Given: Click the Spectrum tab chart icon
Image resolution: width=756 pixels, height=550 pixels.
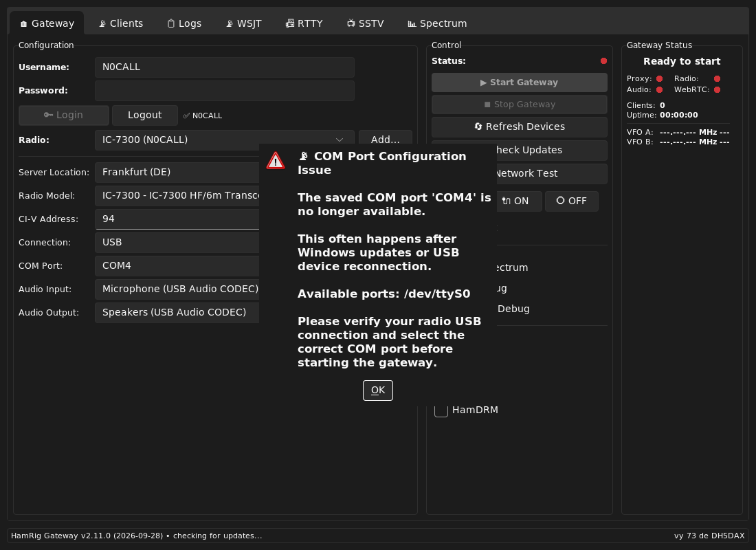Looking at the screenshot, I should (x=412, y=23).
